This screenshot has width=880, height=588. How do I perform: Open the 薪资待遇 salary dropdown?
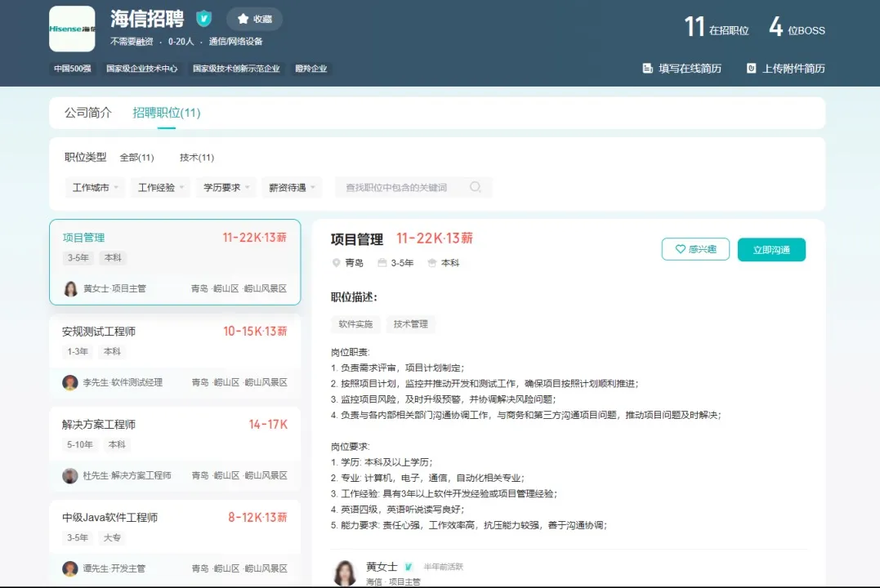click(292, 188)
